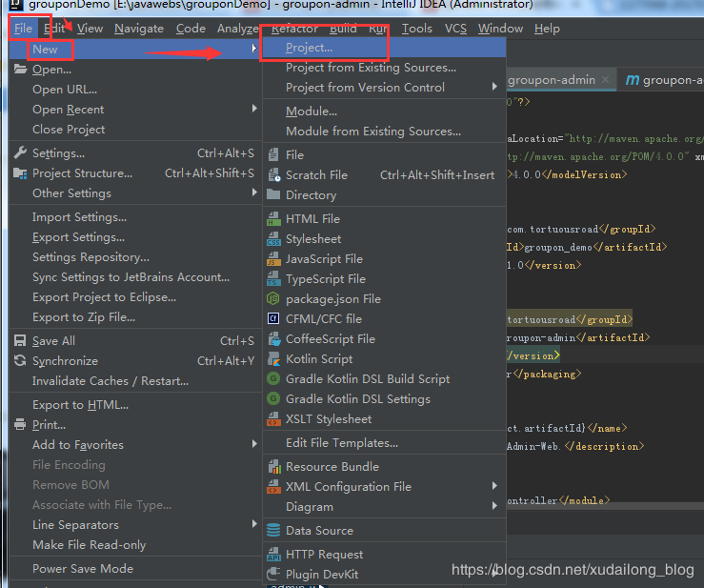Screen dimensions: 704x588
Task: Select Export Project to Eclipse...
Action: click(135, 297)
